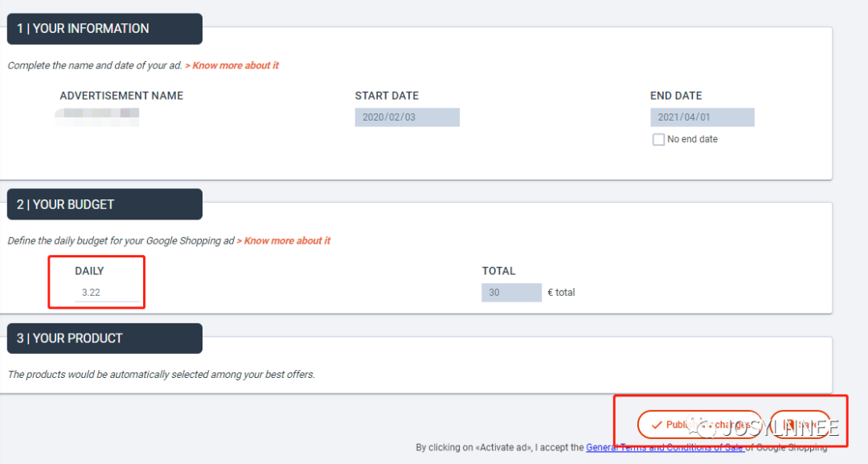The image size is (868, 464).
Task: Open Know more link under Your Information
Action: pos(232,66)
